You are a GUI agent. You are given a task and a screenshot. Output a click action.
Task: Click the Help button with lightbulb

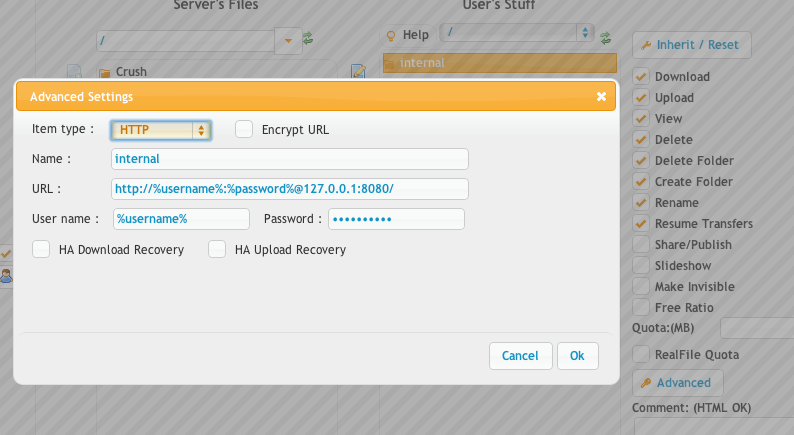click(407, 35)
